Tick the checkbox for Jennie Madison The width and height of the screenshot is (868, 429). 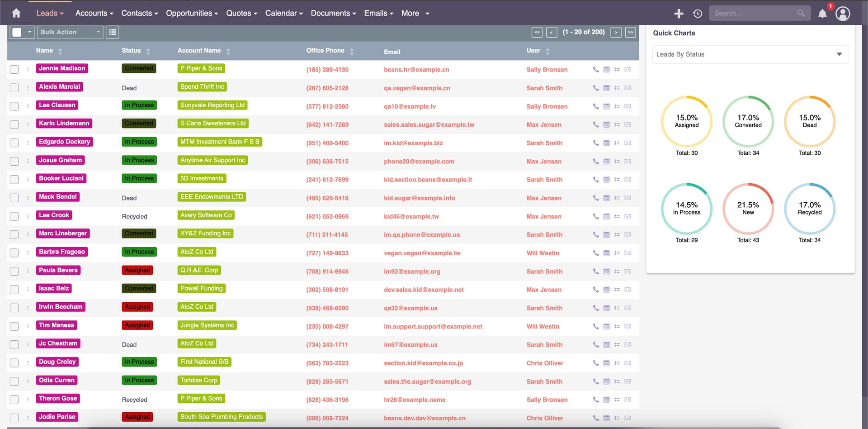pyautogui.click(x=14, y=70)
